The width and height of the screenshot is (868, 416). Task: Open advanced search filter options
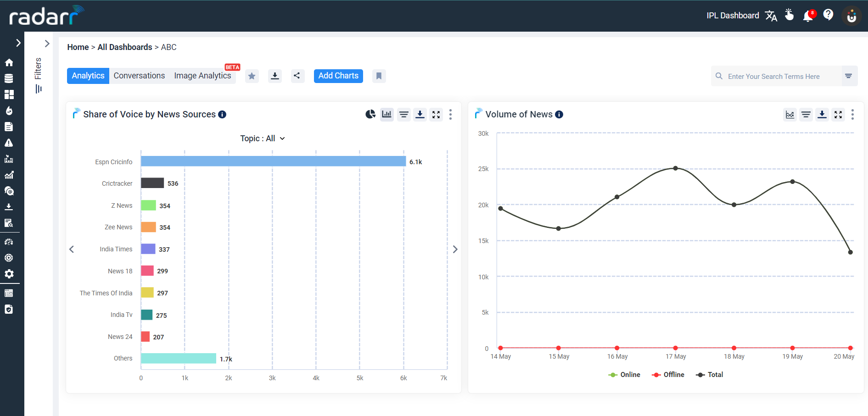click(x=848, y=76)
